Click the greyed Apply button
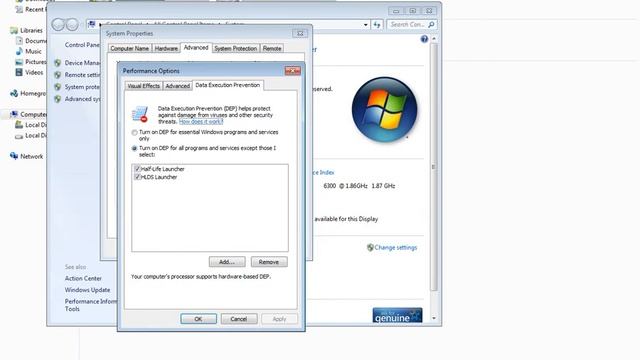The width and height of the screenshot is (640, 360). click(279, 319)
